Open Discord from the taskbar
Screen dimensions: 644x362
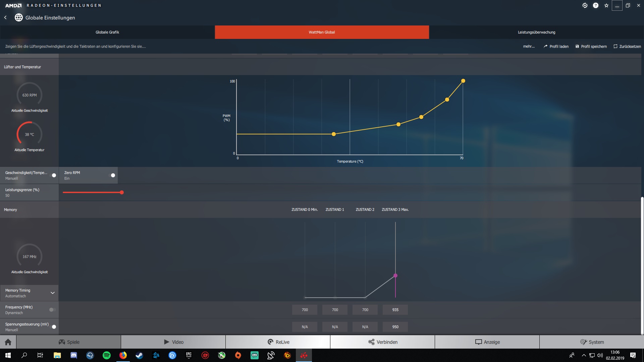coord(74,355)
